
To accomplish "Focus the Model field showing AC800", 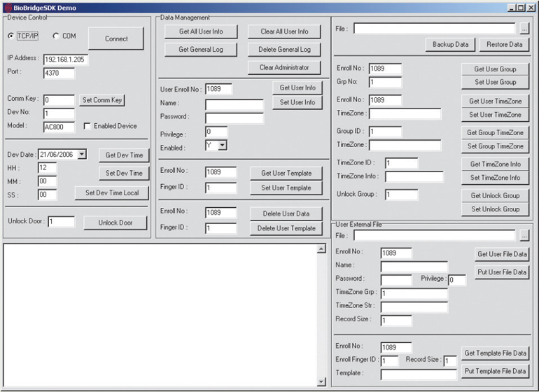I will tap(59, 127).
